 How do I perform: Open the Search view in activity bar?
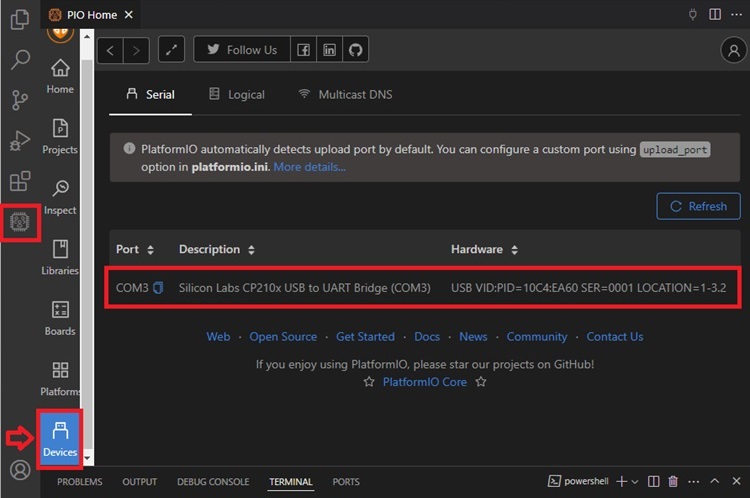[x=20, y=59]
